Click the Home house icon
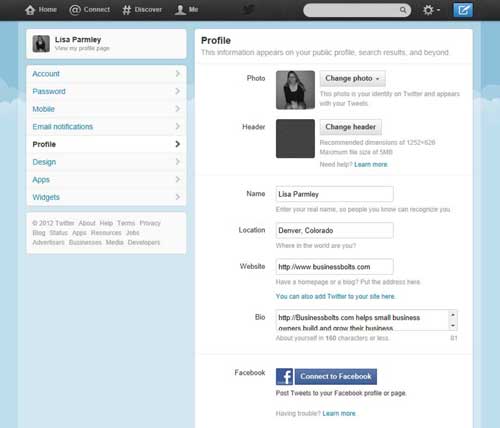Screen dimensions: 500x428 click(30, 10)
